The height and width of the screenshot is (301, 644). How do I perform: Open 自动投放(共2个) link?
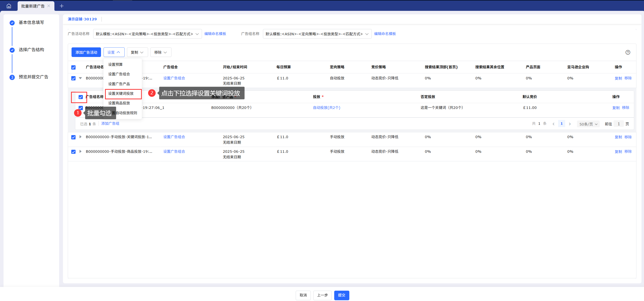[x=326, y=108]
